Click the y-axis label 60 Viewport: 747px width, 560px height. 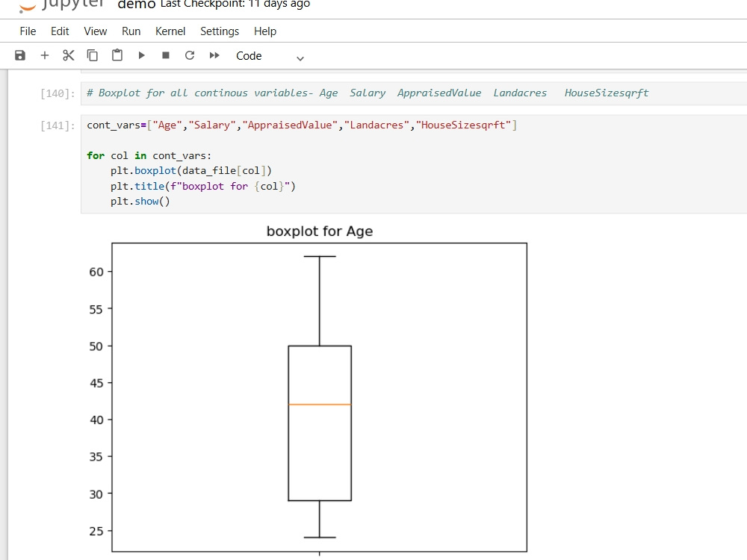coord(96,272)
